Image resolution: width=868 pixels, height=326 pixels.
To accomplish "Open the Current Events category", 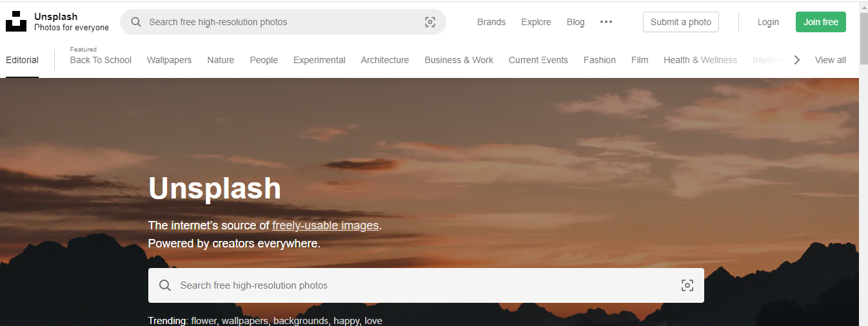I will 538,60.
